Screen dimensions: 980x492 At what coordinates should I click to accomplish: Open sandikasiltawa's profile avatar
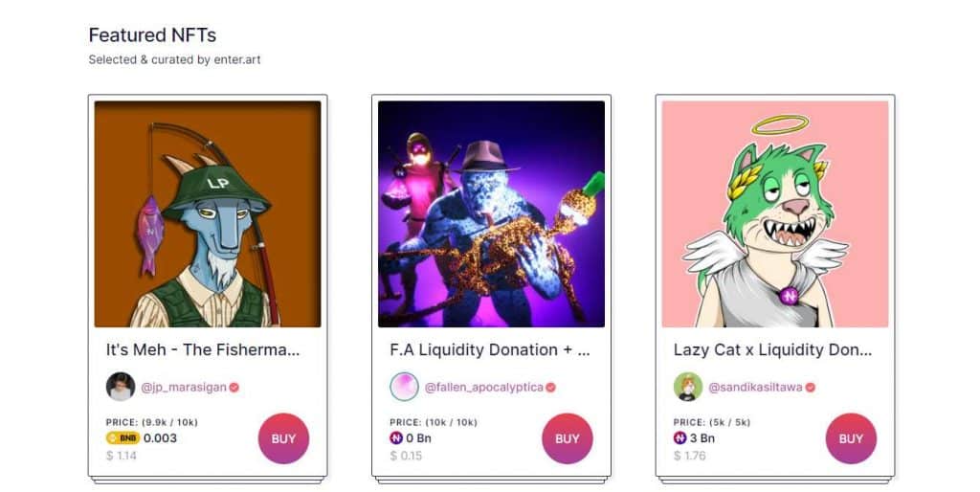pyautogui.click(x=688, y=387)
